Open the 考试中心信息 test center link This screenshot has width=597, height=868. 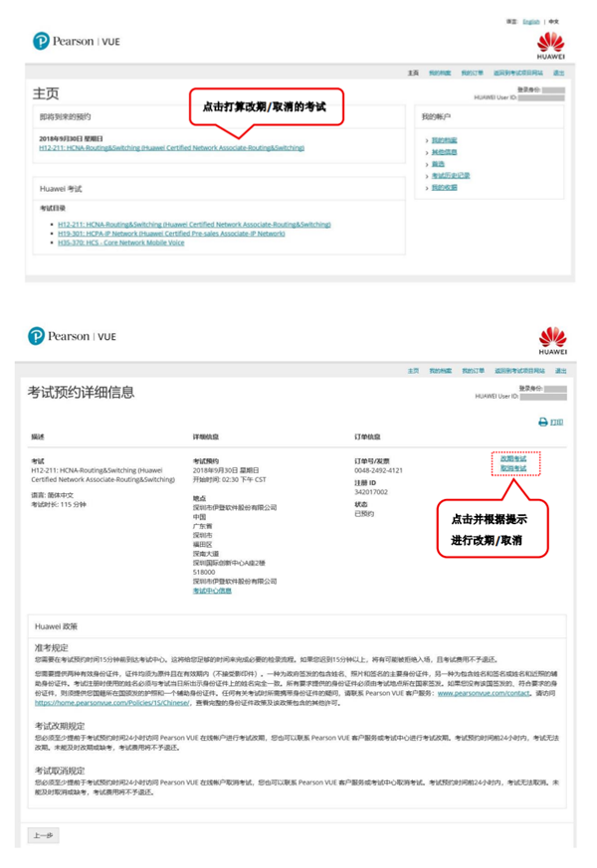(212, 591)
